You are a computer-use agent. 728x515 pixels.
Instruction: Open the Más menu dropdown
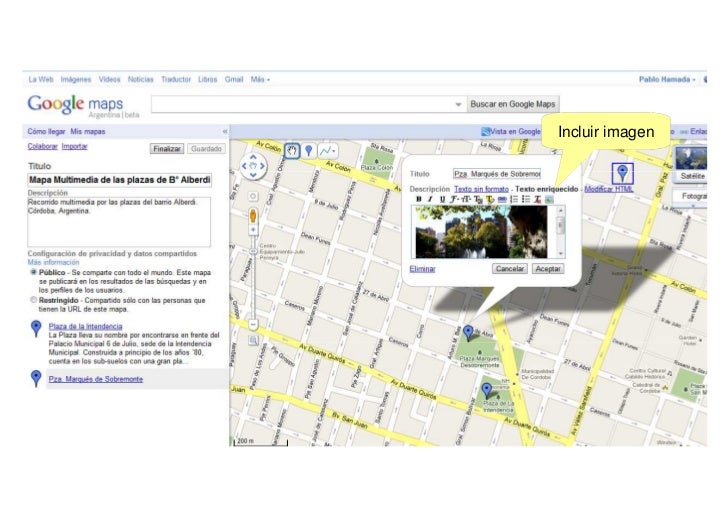click(x=260, y=79)
